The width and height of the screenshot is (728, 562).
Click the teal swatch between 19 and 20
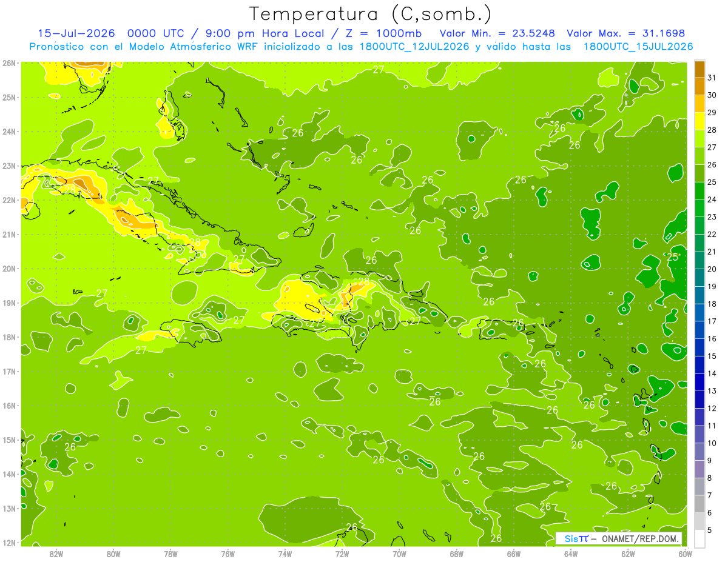click(x=699, y=278)
